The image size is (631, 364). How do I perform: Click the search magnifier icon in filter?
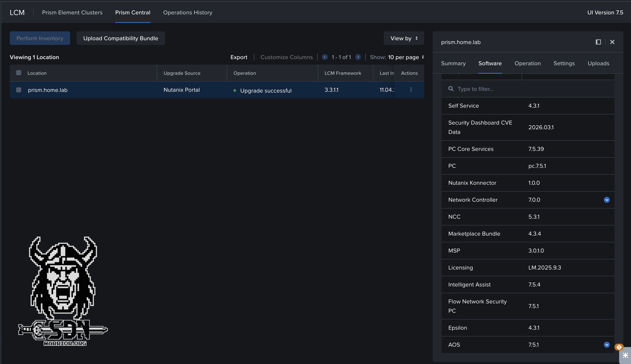pyautogui.click(x=451, y=89)
